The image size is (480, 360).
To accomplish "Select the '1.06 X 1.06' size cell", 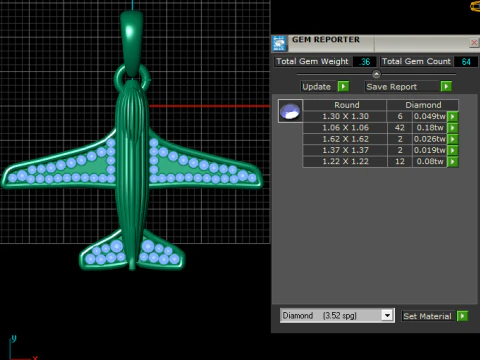I will click(345, 128).
